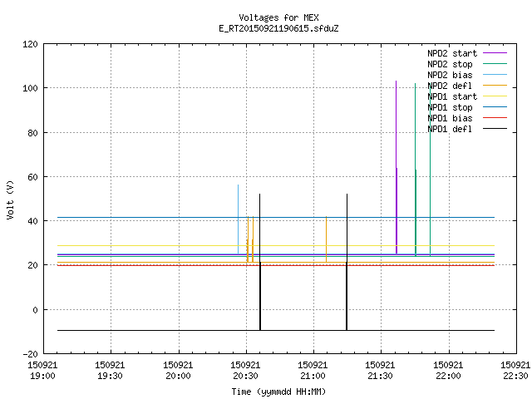
Task: Click the 'NPD1 stop' legend label
Action: [450, 107]
